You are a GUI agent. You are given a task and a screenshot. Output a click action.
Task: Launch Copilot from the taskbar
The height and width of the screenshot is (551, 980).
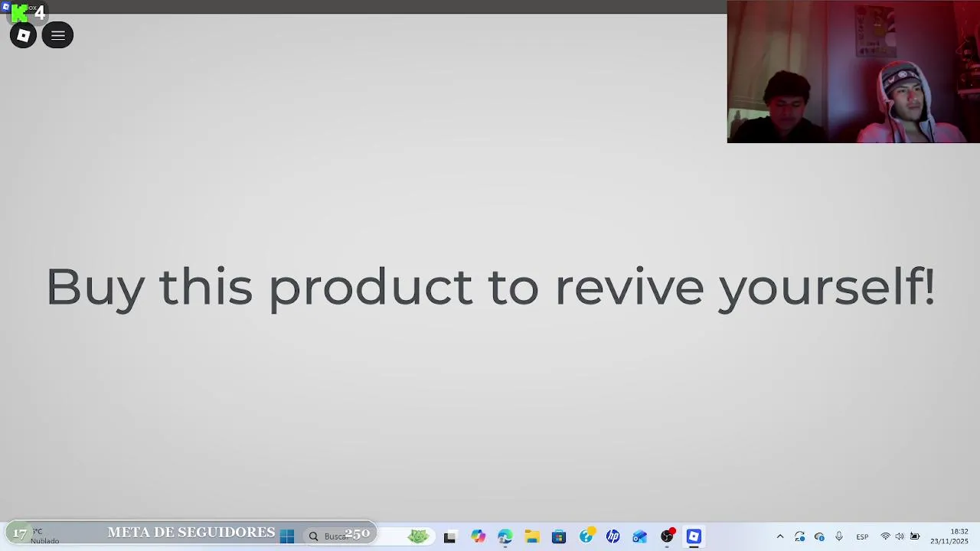pos(478,536)
